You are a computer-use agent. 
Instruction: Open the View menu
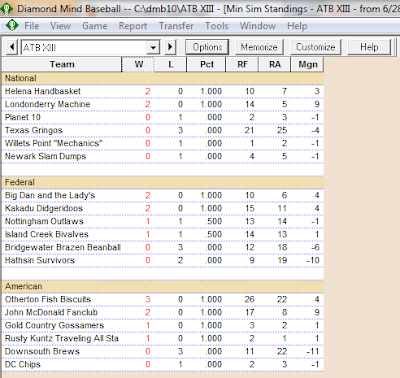coord(60,26)
